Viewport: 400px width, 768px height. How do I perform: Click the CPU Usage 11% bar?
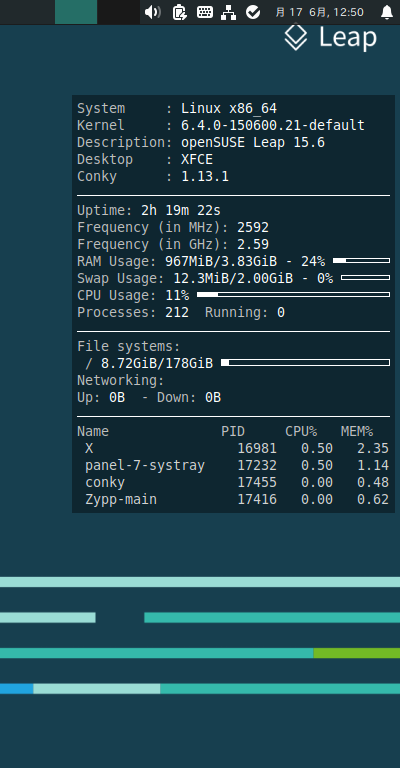tap(293, 294)
